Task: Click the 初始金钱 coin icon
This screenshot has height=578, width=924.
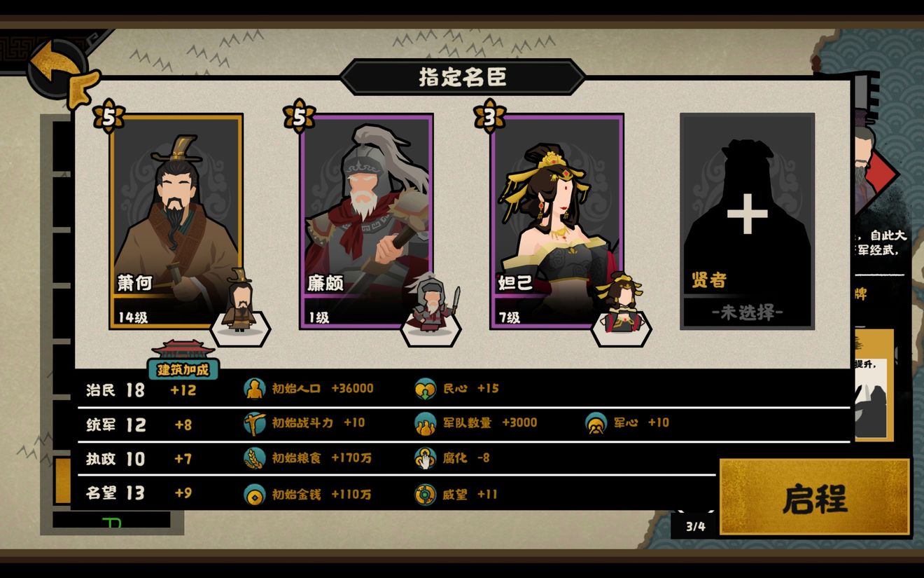Action: pos(254,494)
